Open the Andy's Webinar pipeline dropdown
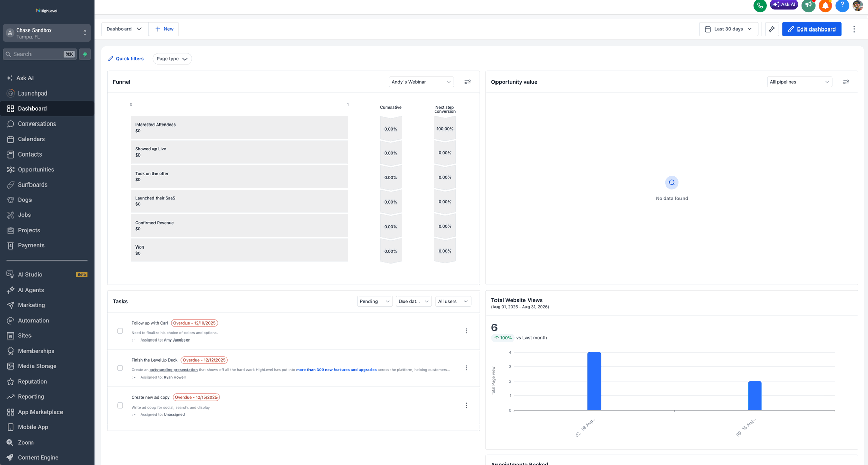Viewport: 868px width, 465px height. (x=421, y=82)
